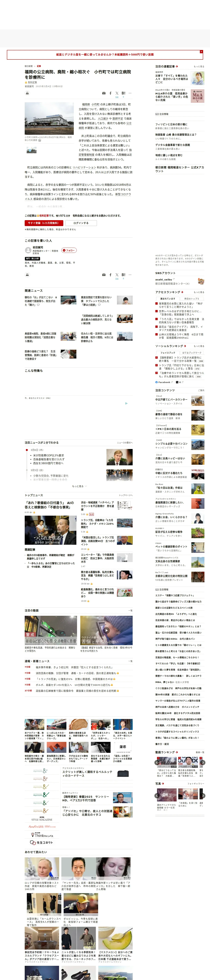Viewport: 210px width, 980px height.
Task: Play the snow traffic warning video
Action: pos(51,630)
